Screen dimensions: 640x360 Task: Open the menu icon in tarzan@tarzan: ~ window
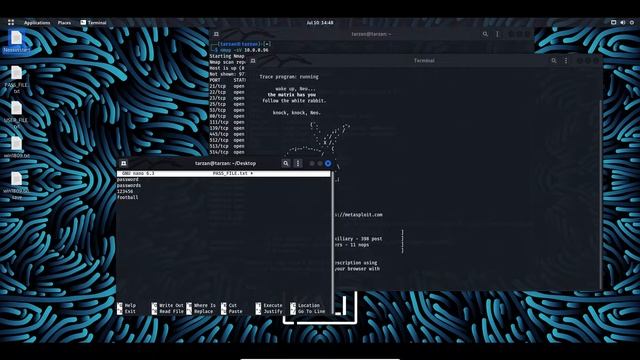(x=497, y=34)
